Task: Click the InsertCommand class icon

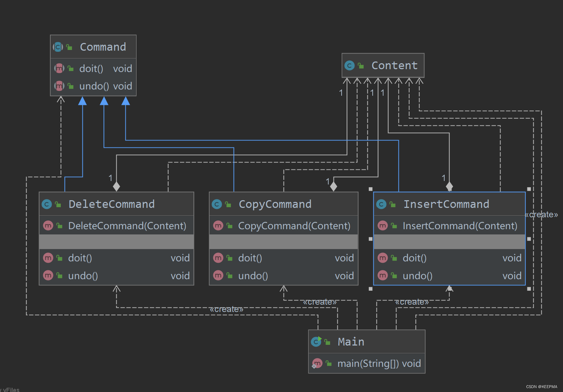Action: (x=381, y=204)
